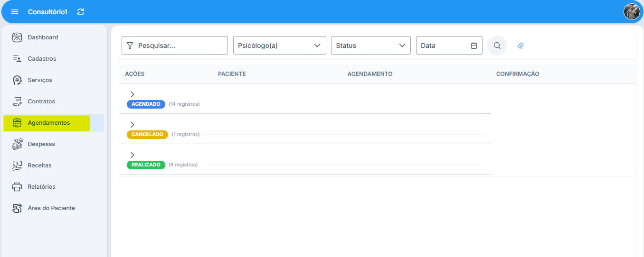Expand the AGENDADO group
644x257 pixels.
pos(133,94)
